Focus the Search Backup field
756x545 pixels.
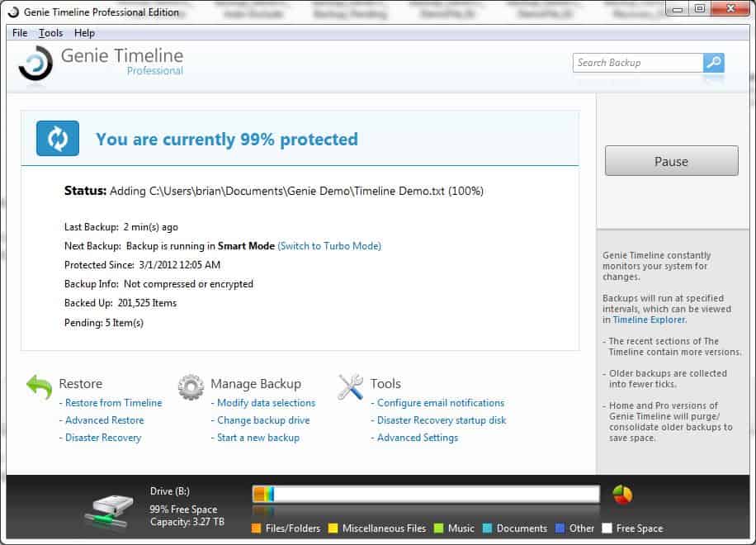click(x=638, y=63)
